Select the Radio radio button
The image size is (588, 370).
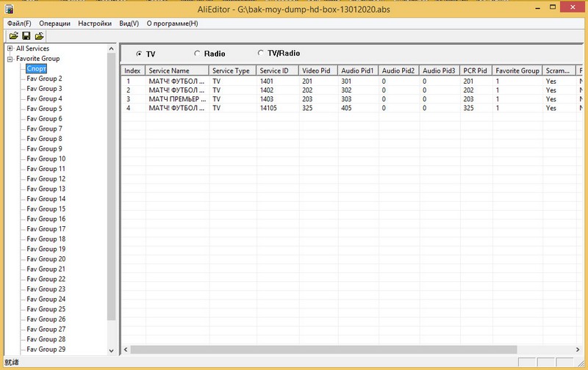click(x=197, y=54)
